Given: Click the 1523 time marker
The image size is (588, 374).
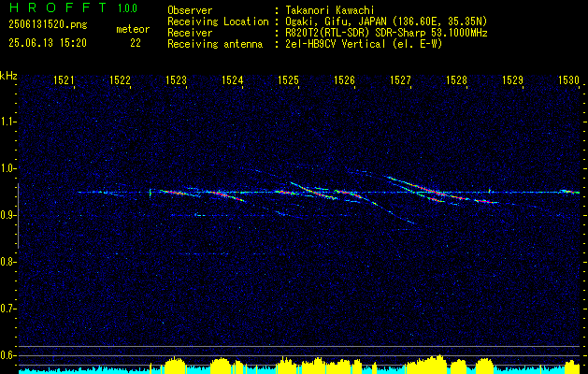Looking at the screenshot, I should click(x=176, y=79).
